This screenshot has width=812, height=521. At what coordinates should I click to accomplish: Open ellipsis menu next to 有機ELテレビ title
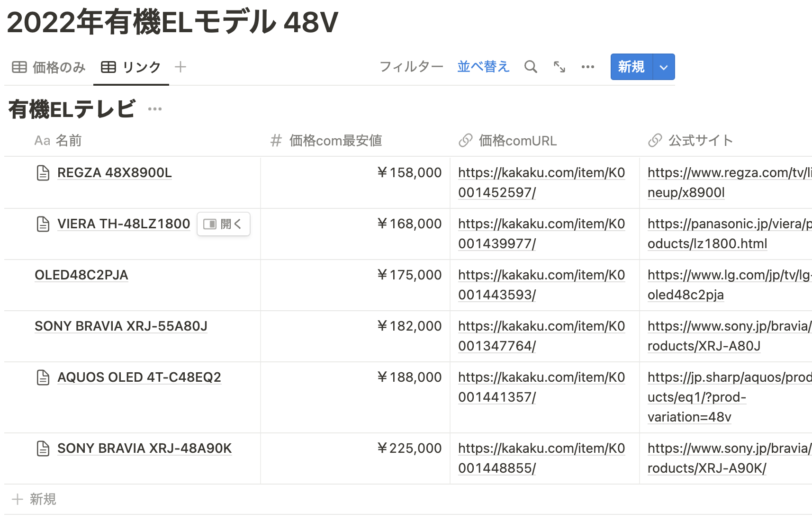pyautogui.click(x=155, y=109)
